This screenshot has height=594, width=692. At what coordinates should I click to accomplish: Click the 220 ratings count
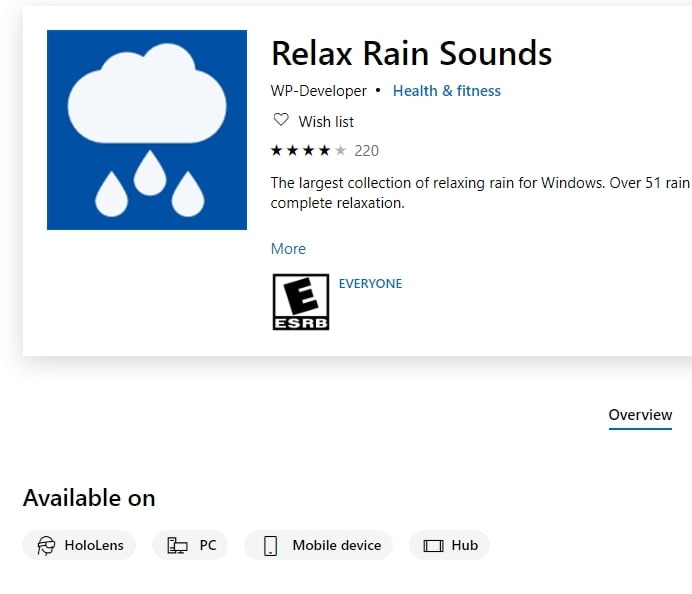point(366,151)
